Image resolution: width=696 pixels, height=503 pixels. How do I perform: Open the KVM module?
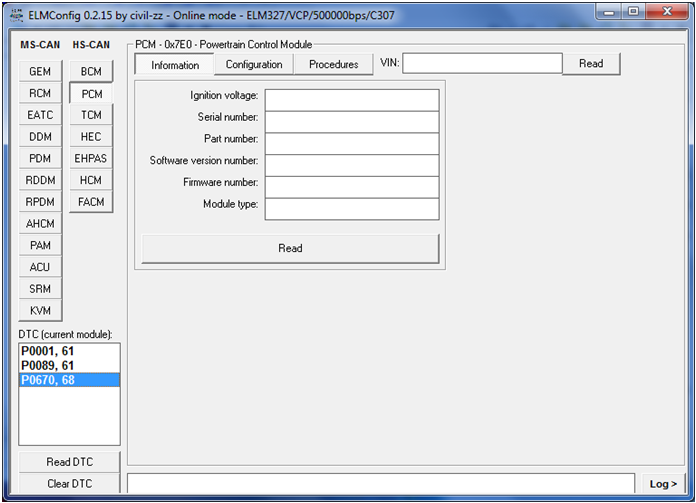coord(40,311)
